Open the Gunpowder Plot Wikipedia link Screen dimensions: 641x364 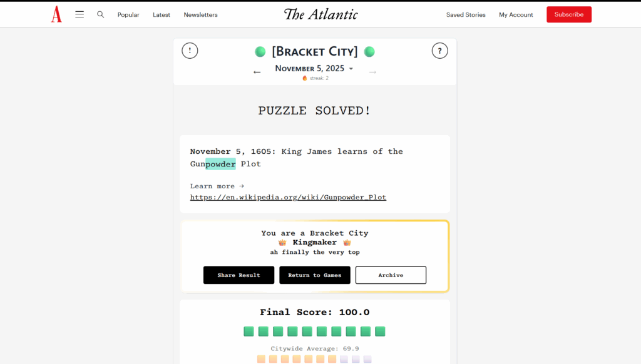tap(288, 197)
